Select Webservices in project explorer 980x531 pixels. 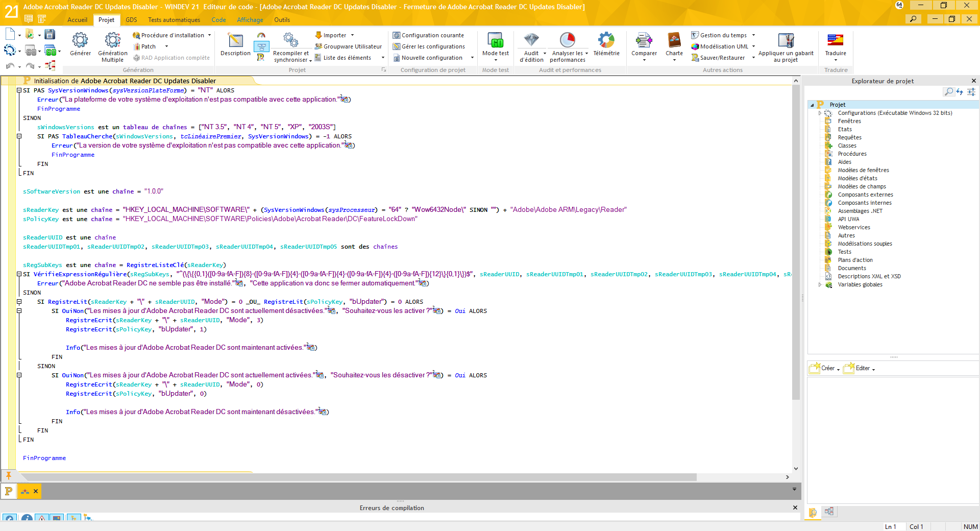[854, 227]
